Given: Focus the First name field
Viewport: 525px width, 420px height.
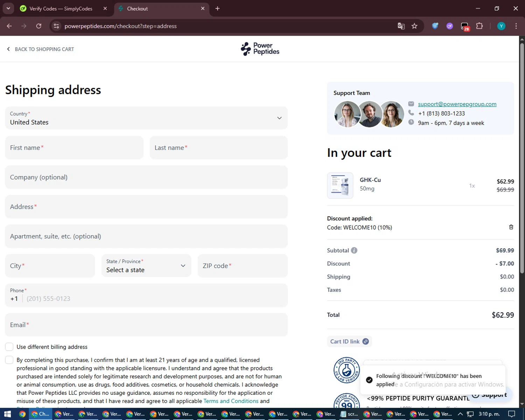Looking at the screenshot, I should 74,148.
